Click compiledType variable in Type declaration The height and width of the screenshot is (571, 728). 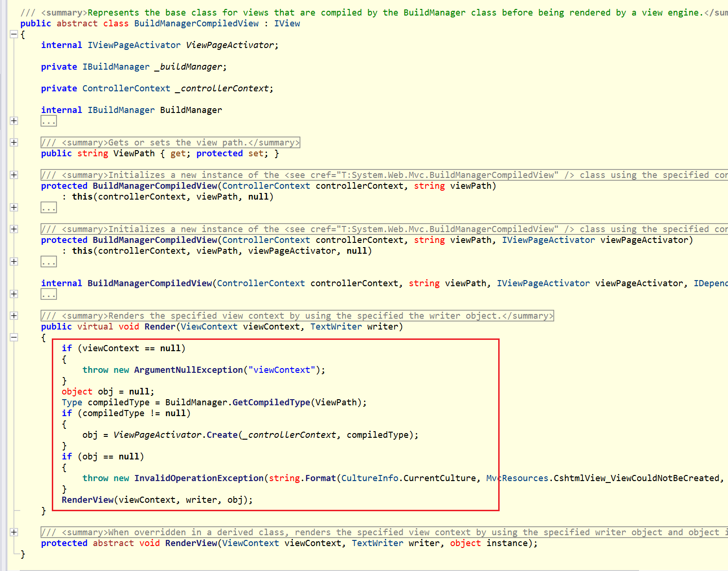point(119,402)
